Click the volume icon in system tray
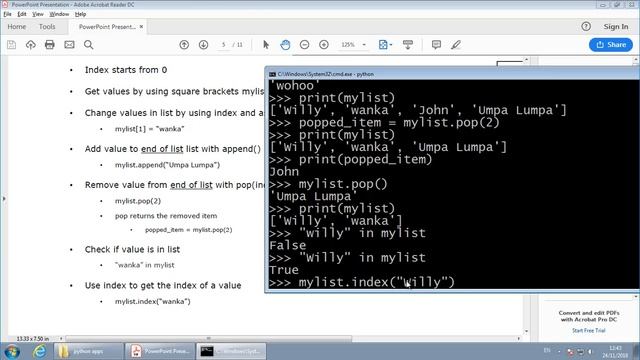640x360 pixels. (x=590, y=351)
